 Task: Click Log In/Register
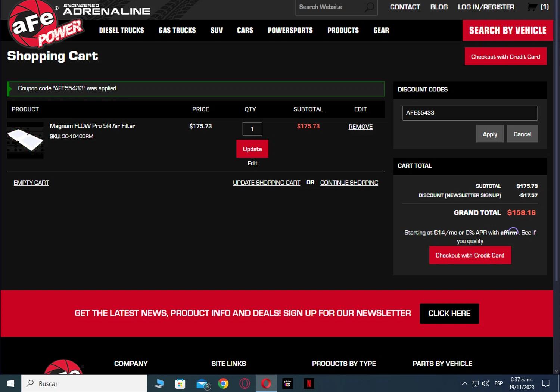486,7
